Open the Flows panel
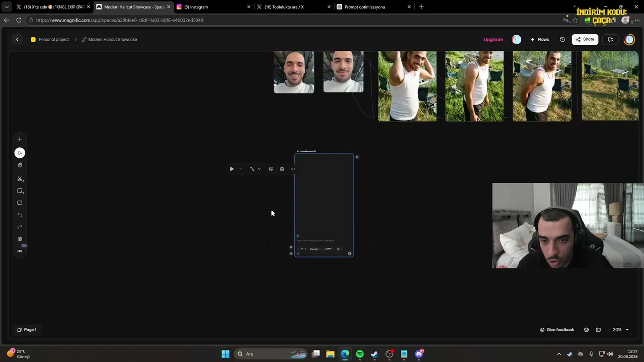This screenshot has height=362, width=644. [x=540, y=39]
